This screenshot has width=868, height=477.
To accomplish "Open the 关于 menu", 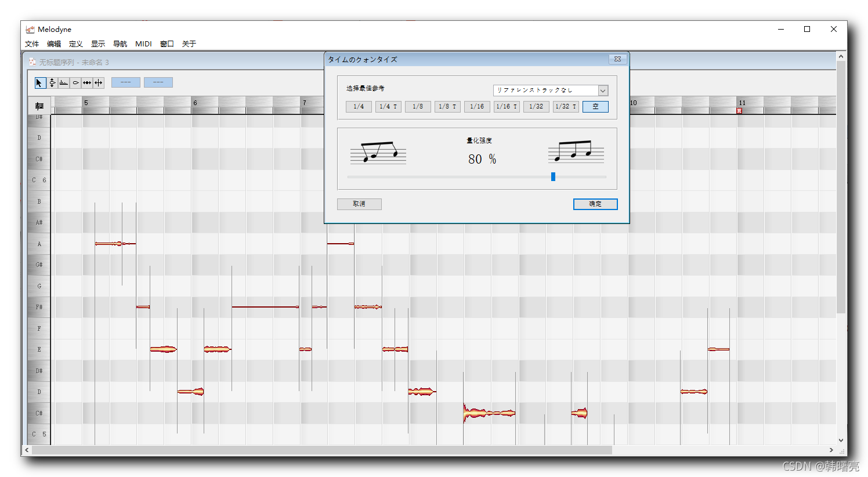I will click(189, 44).
